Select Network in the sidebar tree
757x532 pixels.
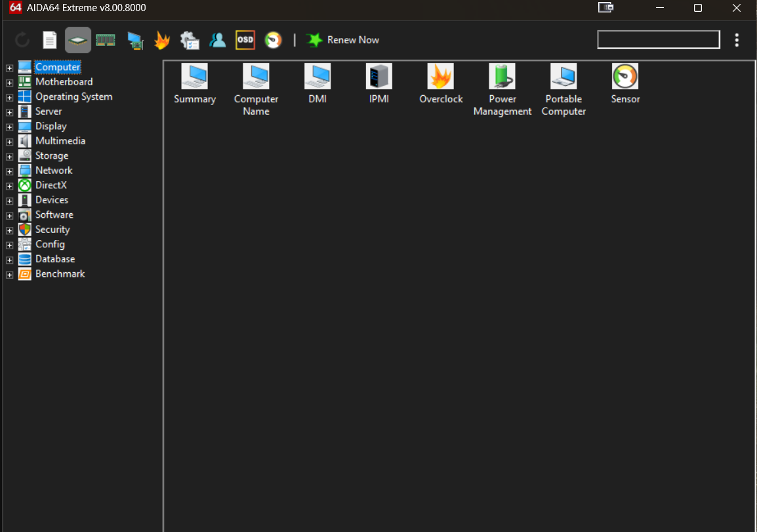tap(54, 171)
